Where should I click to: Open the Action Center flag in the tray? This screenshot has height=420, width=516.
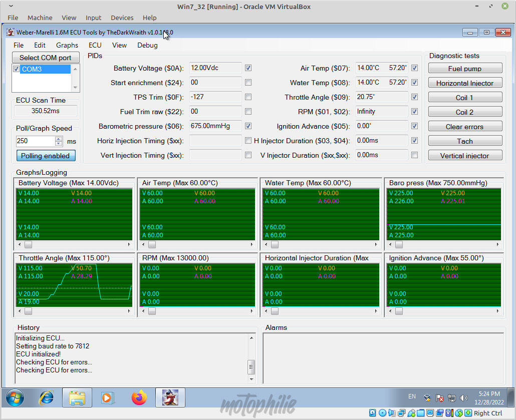(440, 397)
